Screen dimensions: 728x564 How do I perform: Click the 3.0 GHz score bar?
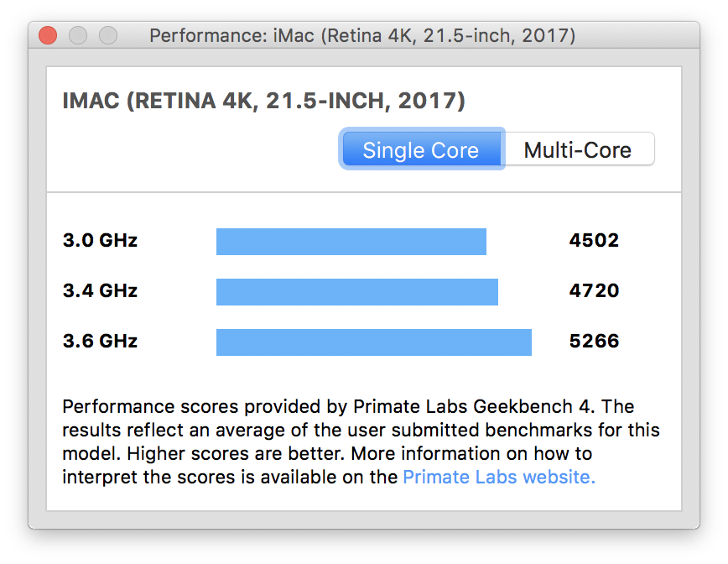(351, 242)
